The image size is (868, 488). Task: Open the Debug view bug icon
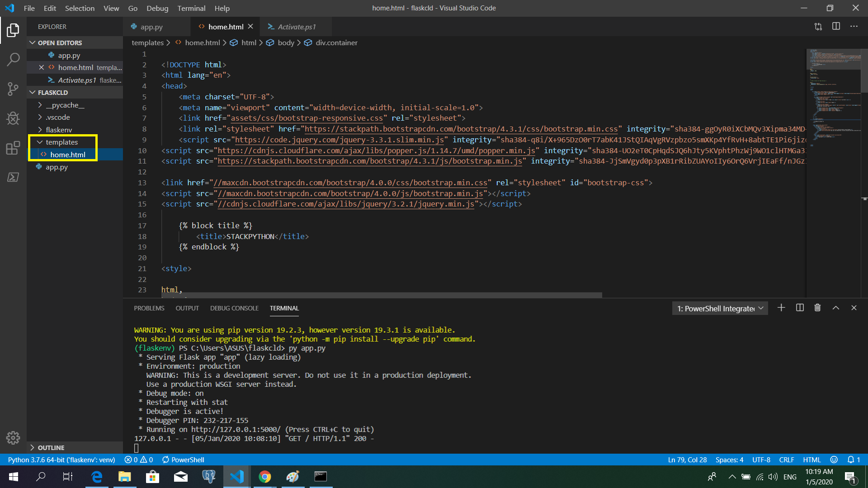pos(13,118)
